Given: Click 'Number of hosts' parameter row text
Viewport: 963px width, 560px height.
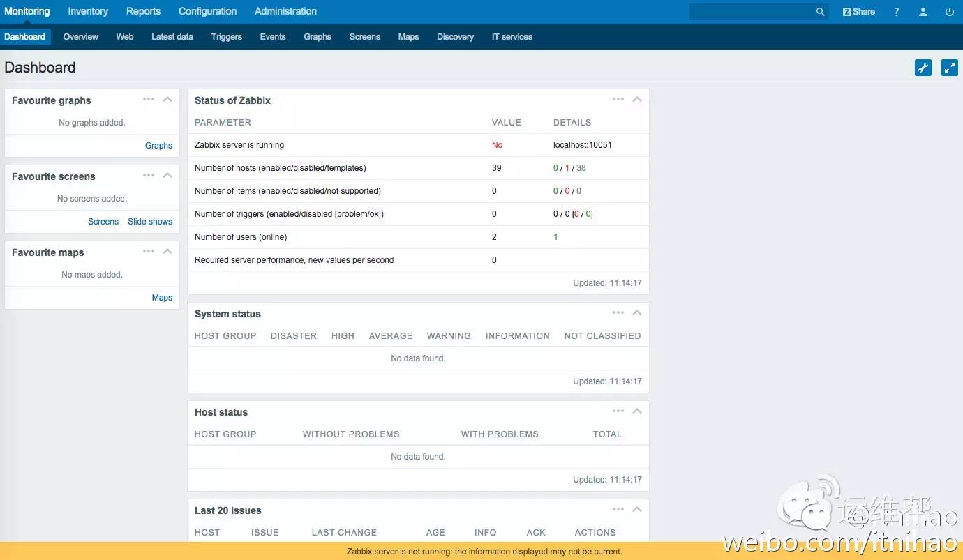Looking at the screenshot, I should [281, 168].
